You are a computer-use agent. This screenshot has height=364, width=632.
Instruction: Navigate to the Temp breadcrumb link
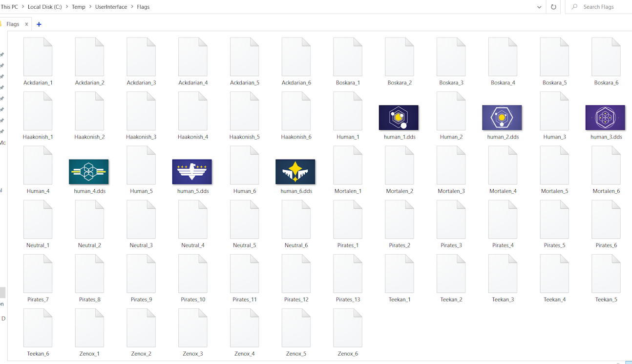click(x=79, y=7)
